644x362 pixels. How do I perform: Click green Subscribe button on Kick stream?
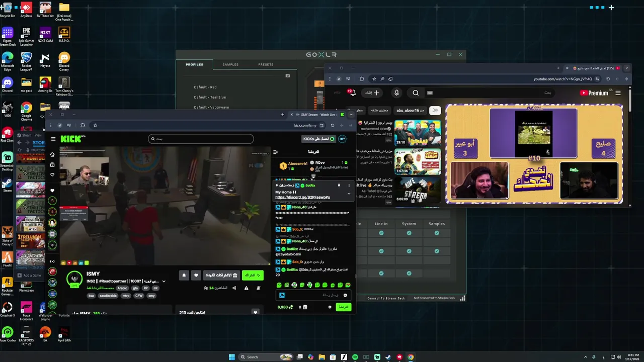253,276
